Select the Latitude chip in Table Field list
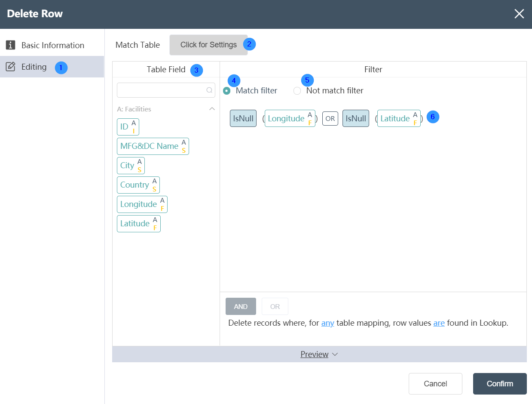 coord(139,224)
